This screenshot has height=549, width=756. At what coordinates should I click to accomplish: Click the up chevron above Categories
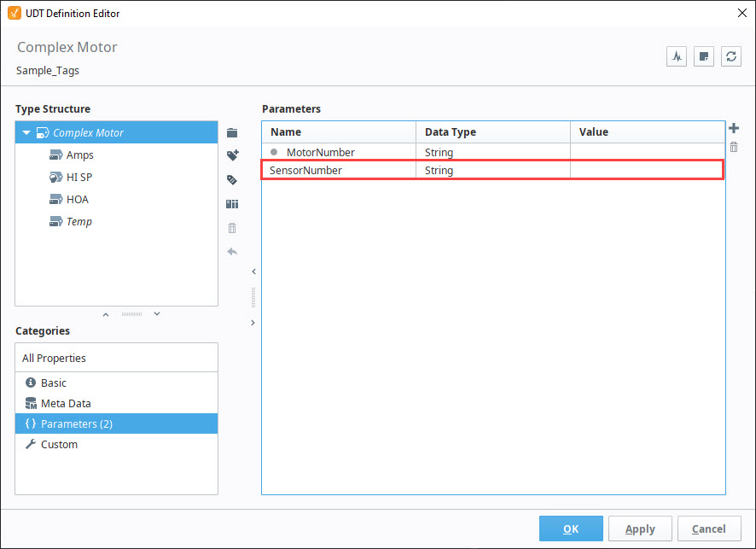point(106,314)
